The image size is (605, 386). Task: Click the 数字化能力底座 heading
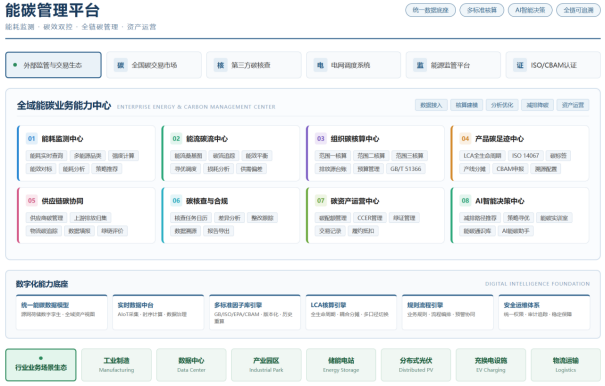42,284
